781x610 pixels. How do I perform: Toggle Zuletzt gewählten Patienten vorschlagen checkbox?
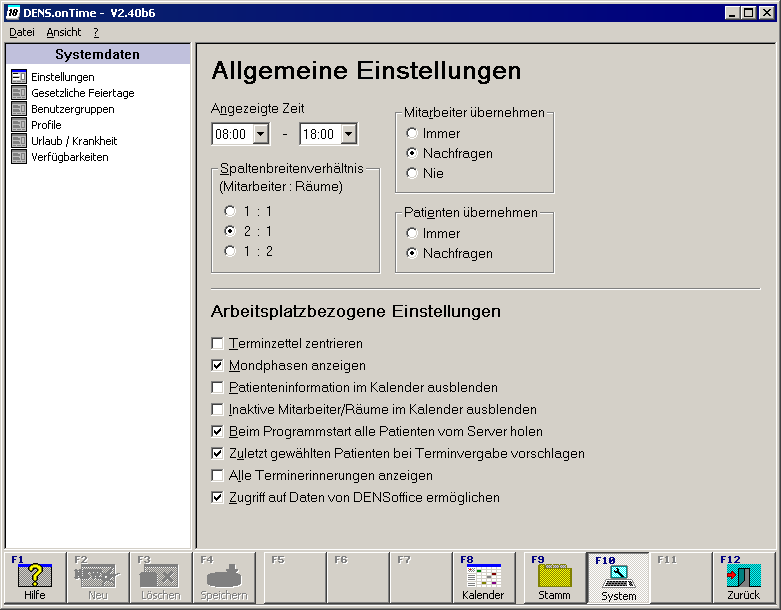click(217, 453)
